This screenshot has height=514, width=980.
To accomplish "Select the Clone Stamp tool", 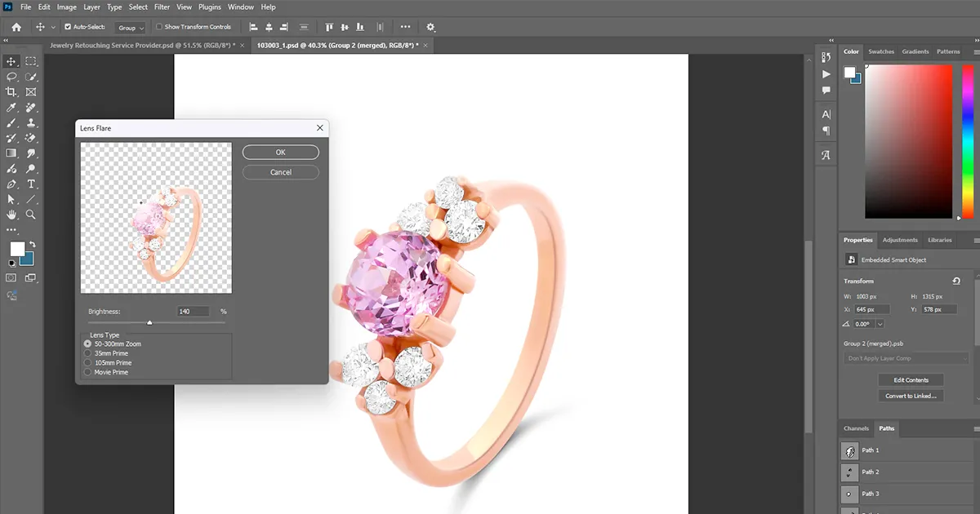I will pyautogui.click(x=31, y=123).
